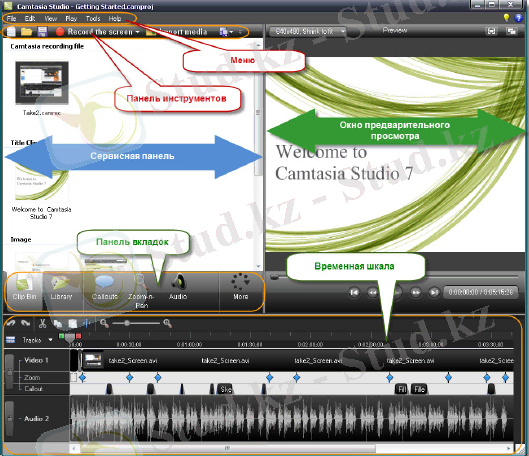
Task: Open the 640x480 Shrink to fit dropdown
Action: 308,32
